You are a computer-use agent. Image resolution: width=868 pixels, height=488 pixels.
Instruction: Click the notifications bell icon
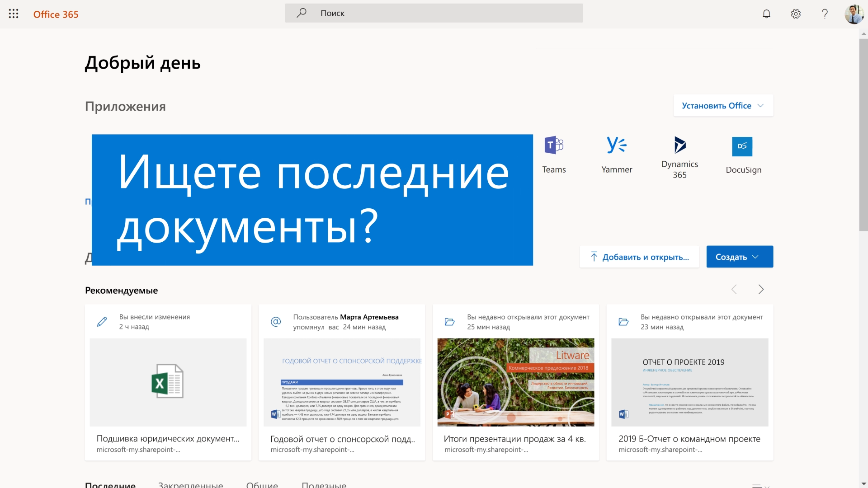coord(767,13)
